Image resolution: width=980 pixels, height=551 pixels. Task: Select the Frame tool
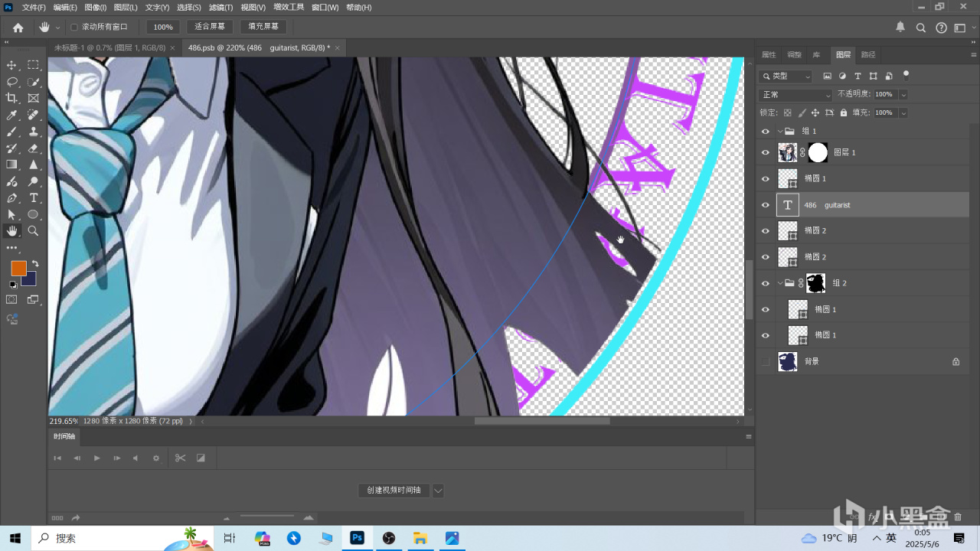[34, 98]
